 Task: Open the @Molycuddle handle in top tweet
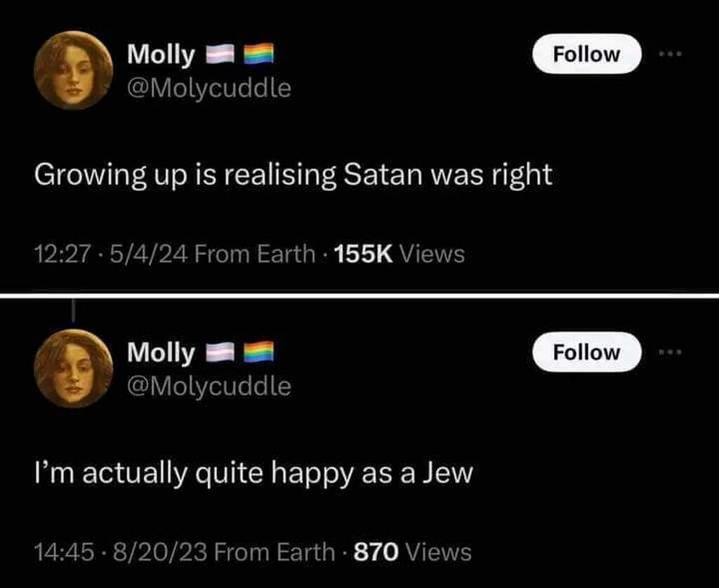point(209,89)
